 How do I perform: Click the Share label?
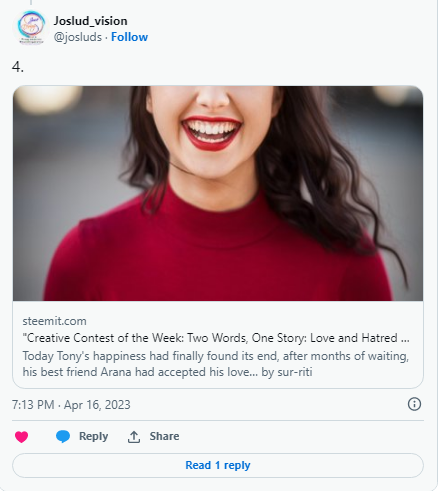pos(164,436)
